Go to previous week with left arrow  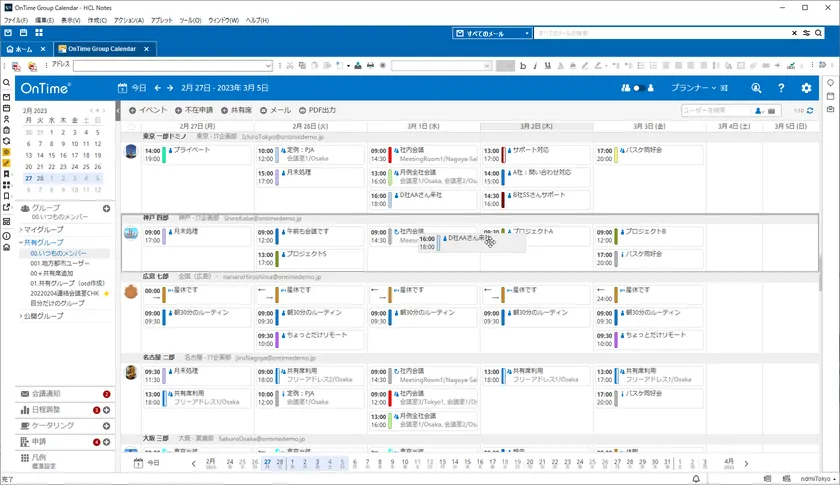click(x=157, y=88)
